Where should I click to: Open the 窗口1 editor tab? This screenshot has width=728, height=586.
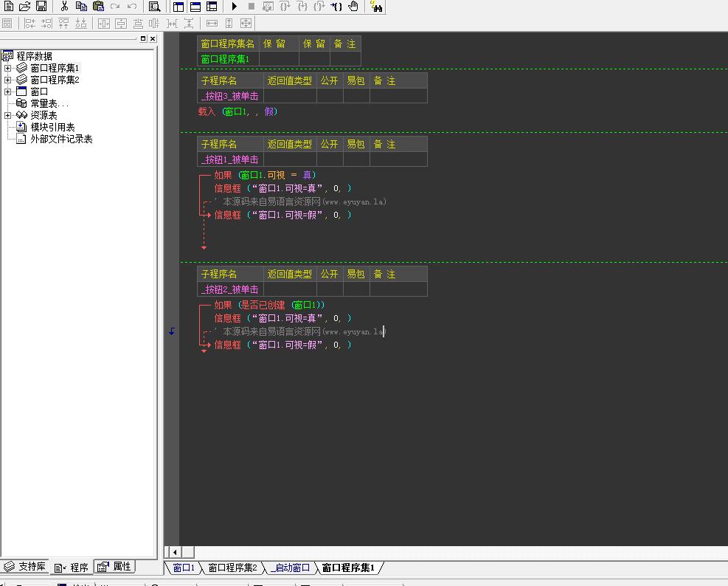184,568
